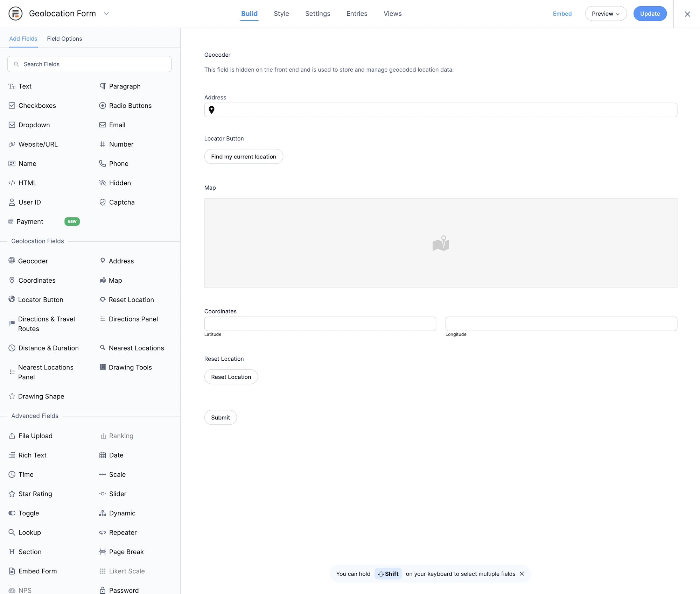Viewport: 700px width, 594px height.
Task: Add a Radio Buttons field
Action: 130,106
